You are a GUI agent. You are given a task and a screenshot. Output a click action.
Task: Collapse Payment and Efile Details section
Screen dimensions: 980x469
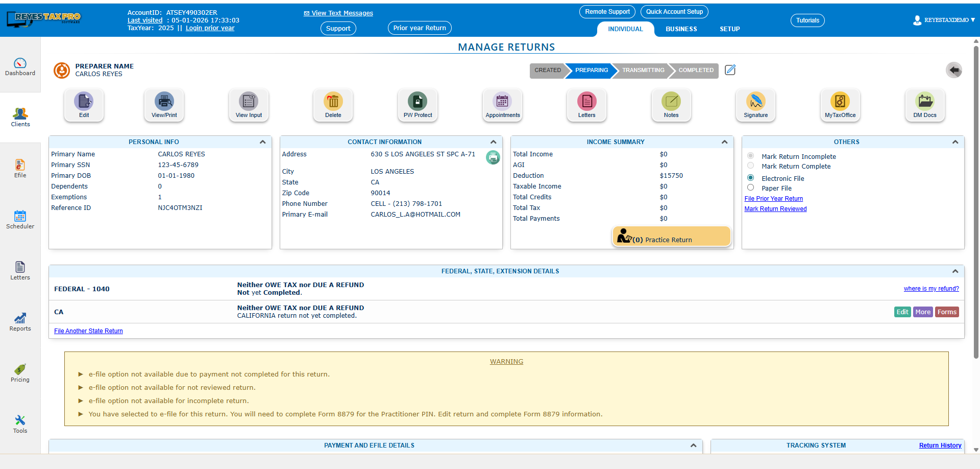pyautogui.click(x=694, y=445)
